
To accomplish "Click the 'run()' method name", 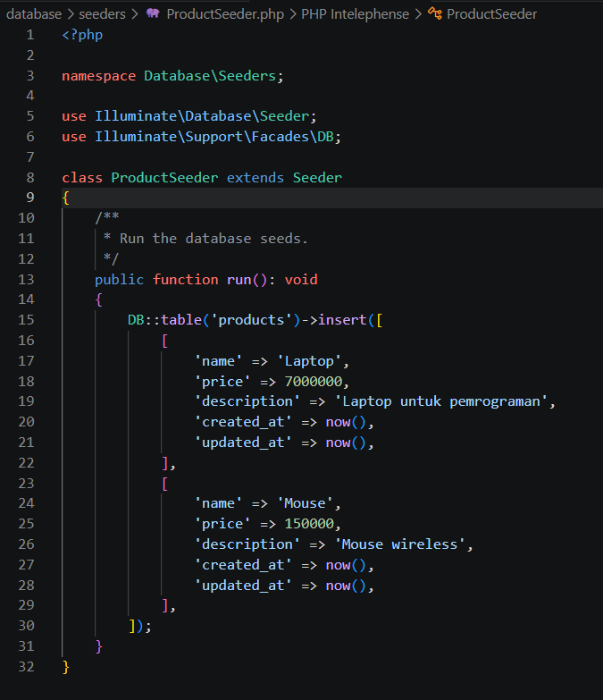I will pyautogui.click(x=247, y=280).
